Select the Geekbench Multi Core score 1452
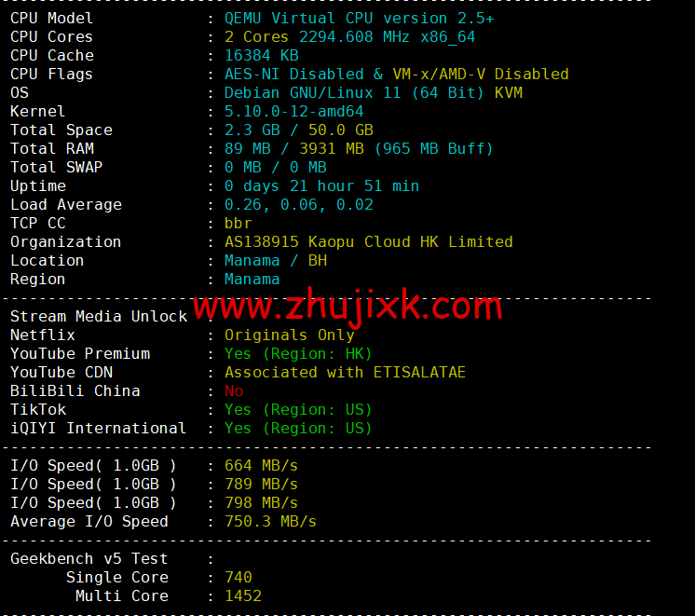 (x=243, y=595)
